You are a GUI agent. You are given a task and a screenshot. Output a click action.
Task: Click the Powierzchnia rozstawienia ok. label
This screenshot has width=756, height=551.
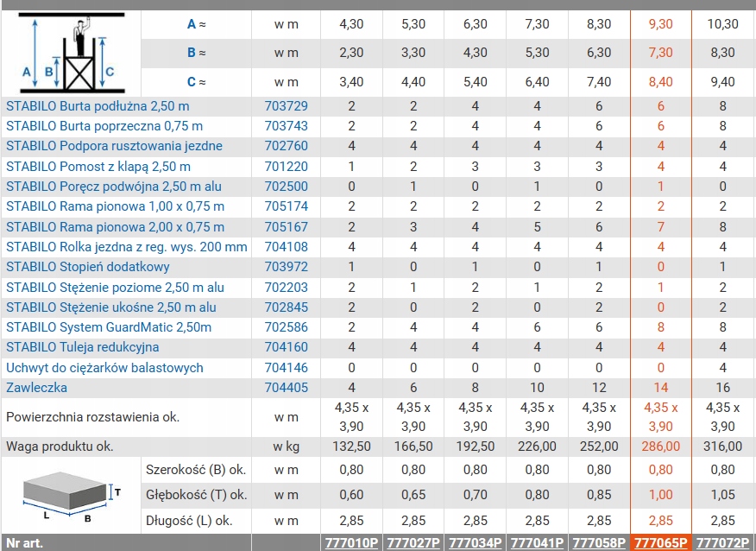(x=92, y=417)
